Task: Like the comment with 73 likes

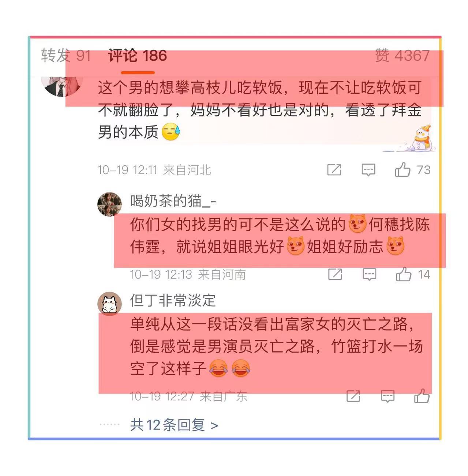Action: coord(403,170)
